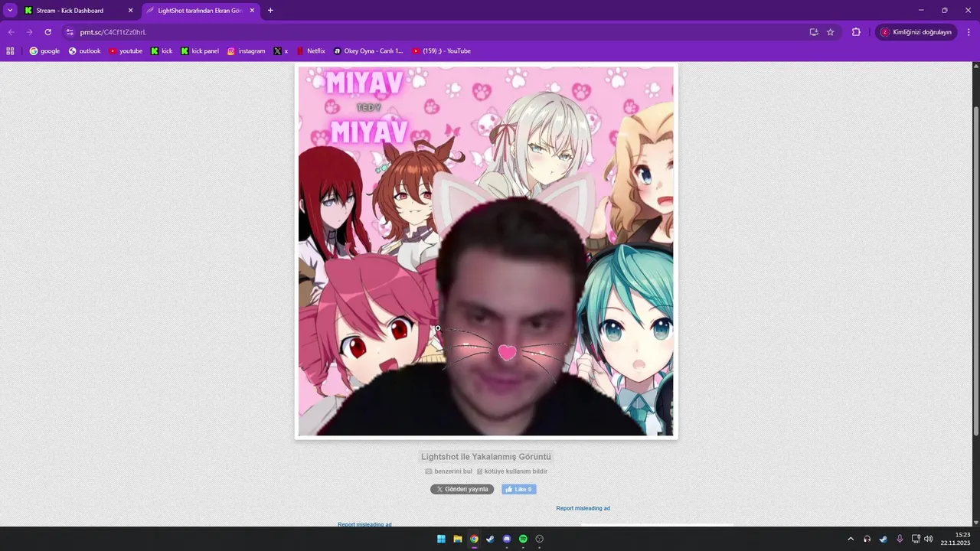View site information icon in address bar
Viewport: 980px width, 551px height.
[x=70, y=32]
